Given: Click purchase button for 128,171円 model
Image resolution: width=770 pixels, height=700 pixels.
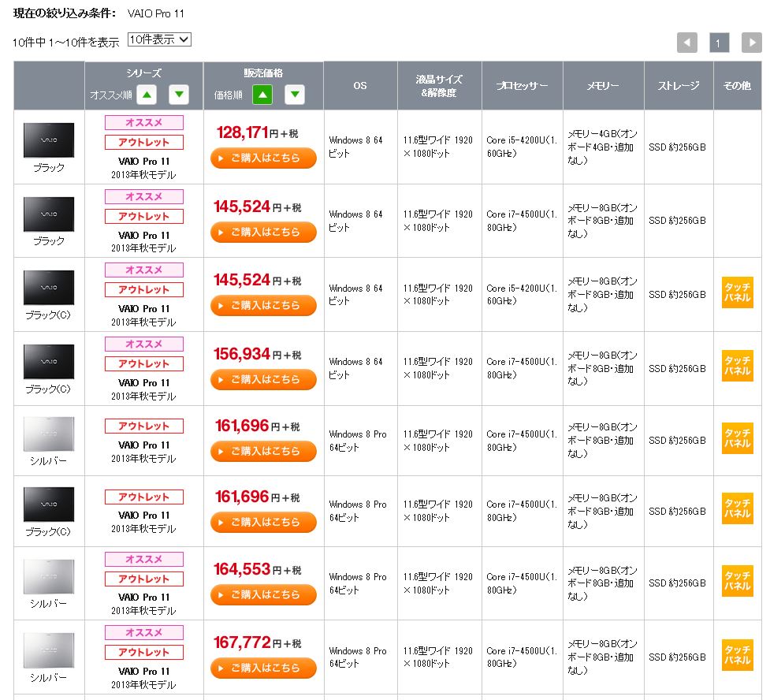Looking at the screenshot, I should coord(263,158).
